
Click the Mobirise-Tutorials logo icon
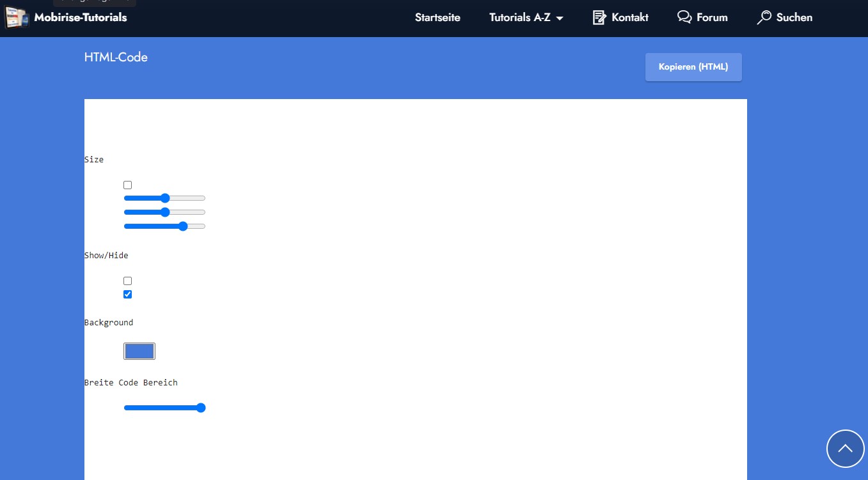17,18
